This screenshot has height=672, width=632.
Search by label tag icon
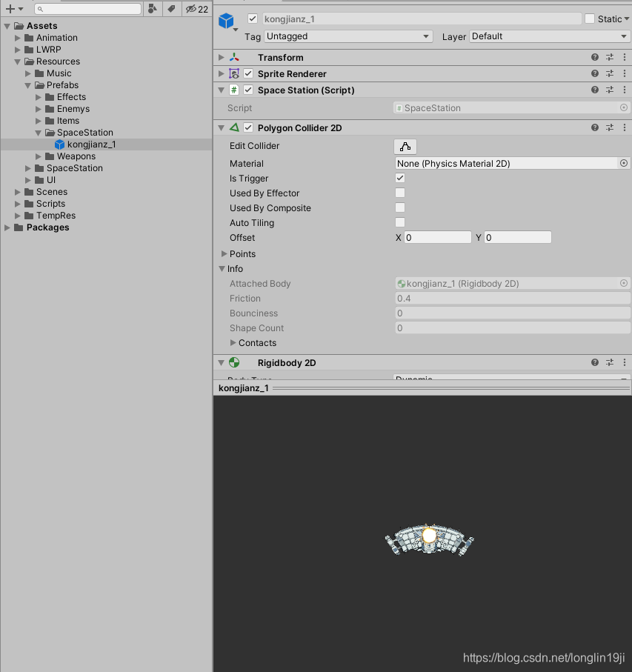point(171,9)
